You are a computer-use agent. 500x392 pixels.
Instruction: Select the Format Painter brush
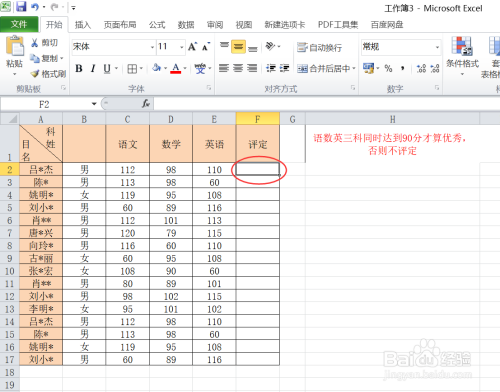[35, 74]
